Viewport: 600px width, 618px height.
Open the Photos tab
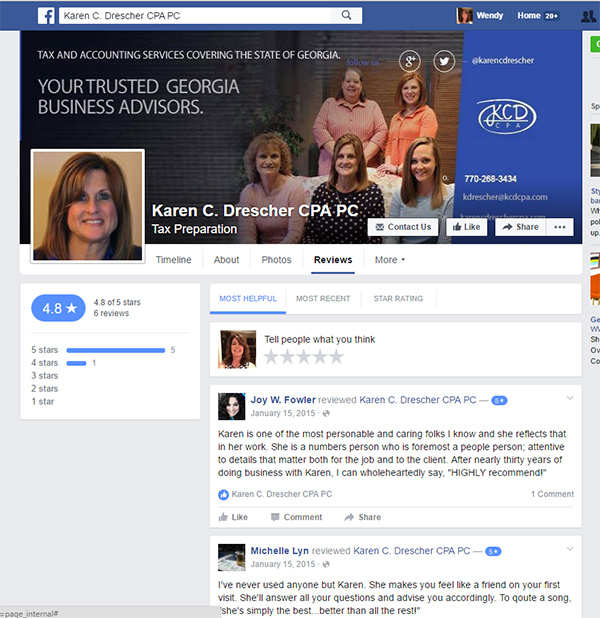[276, 260]
